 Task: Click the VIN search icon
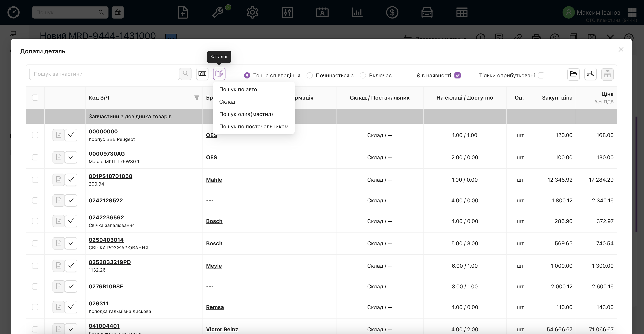(x=202, y=74)
